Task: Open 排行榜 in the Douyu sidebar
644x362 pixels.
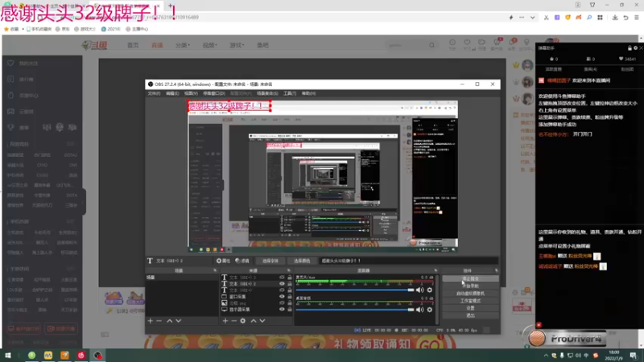Action: pos(27,80)
